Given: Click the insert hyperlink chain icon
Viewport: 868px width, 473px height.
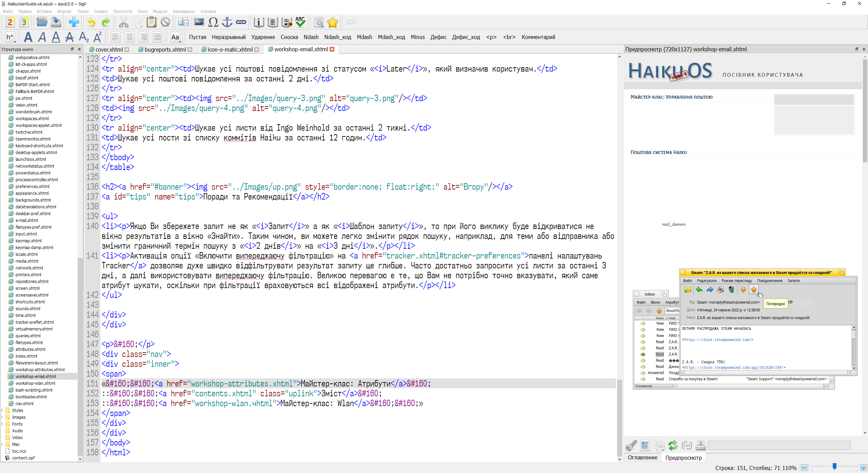Looking at the screenshot, I should pyautogui.click(x=241, y=22).
